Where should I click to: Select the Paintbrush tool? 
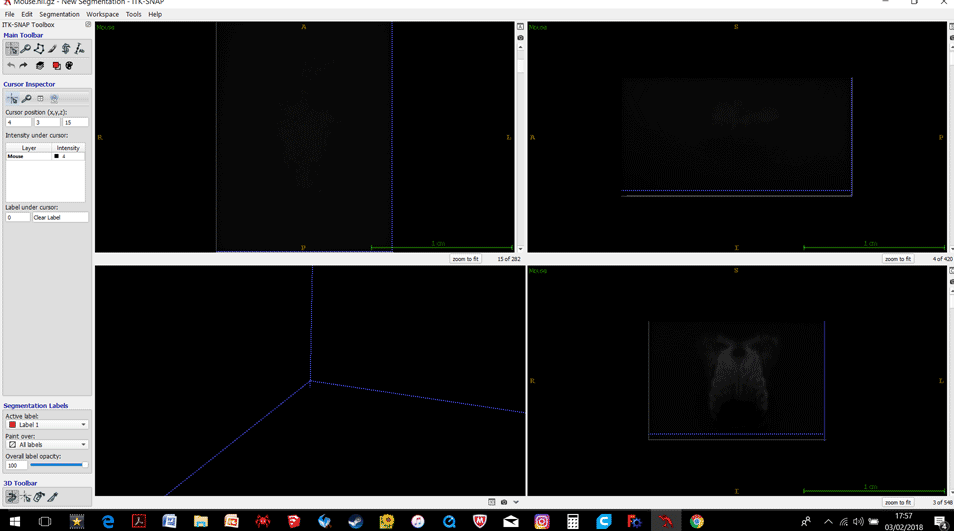52,49
